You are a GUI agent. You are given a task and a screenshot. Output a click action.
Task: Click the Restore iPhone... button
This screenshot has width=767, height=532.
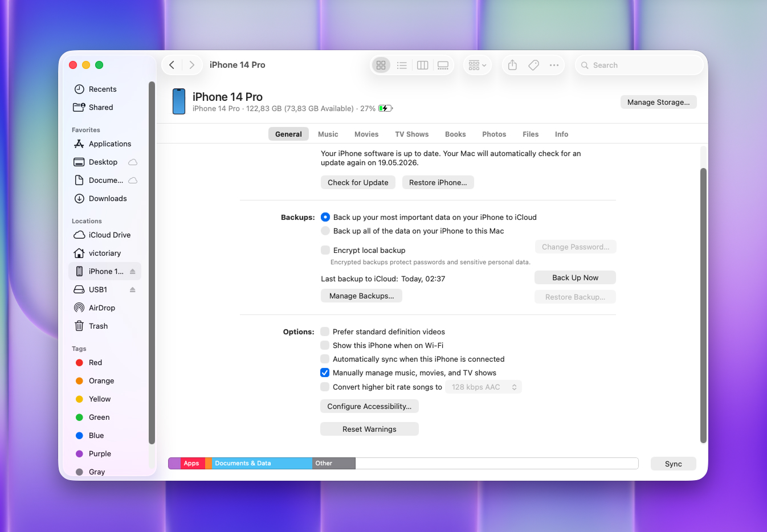[x=438, y=182]
